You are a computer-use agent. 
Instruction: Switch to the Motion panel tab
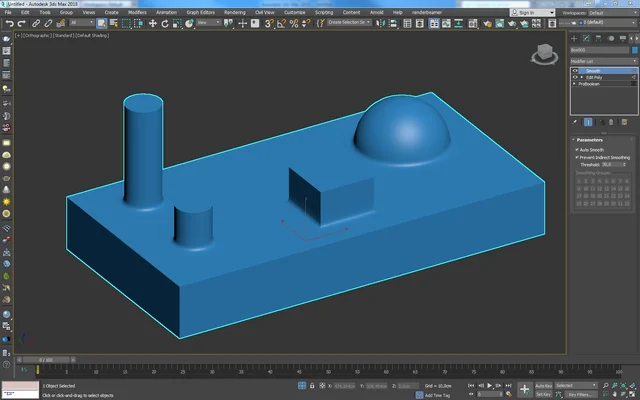click(x=611, y=38)
